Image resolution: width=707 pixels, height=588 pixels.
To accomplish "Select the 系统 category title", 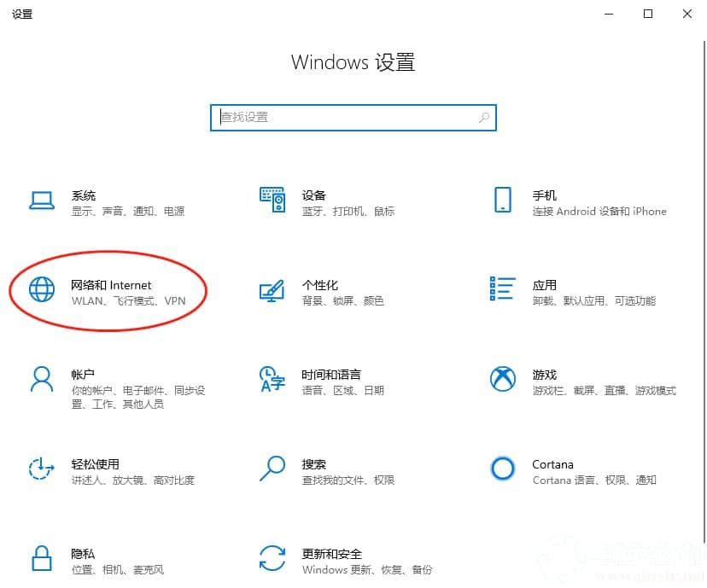I will tap(84, 195).
